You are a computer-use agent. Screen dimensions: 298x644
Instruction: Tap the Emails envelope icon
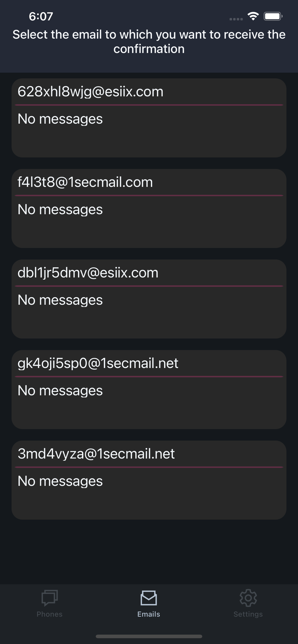click(149, 598)
